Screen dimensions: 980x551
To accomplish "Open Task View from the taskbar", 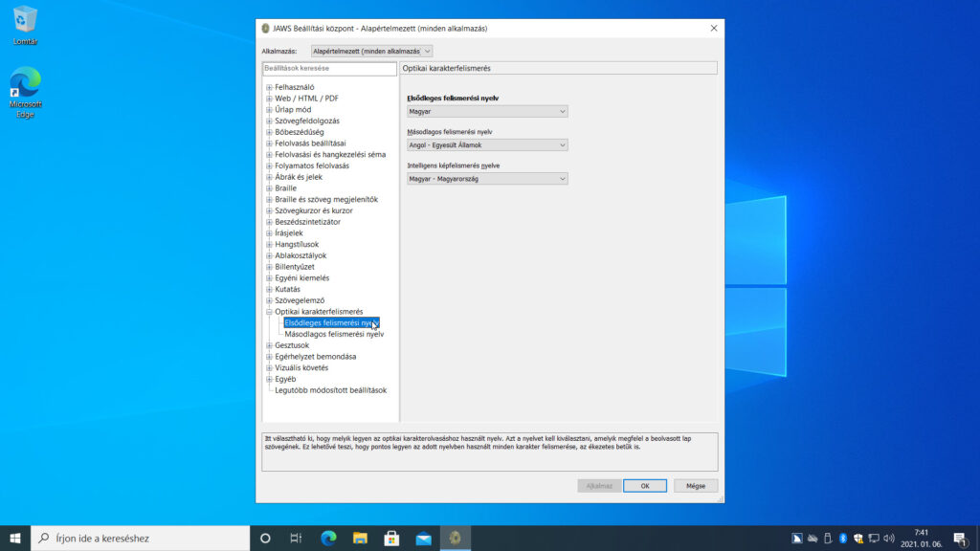I will (x=297, y=538).
